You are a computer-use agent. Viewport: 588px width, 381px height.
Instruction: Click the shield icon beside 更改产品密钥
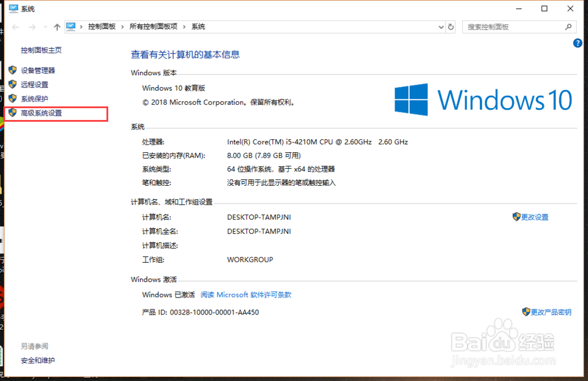click(x=526, y=312)
